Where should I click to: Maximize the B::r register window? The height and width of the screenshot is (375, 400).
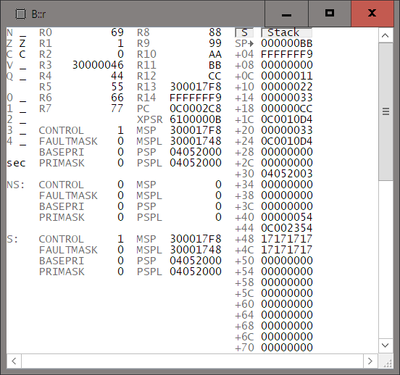click(x=330, y=13)
